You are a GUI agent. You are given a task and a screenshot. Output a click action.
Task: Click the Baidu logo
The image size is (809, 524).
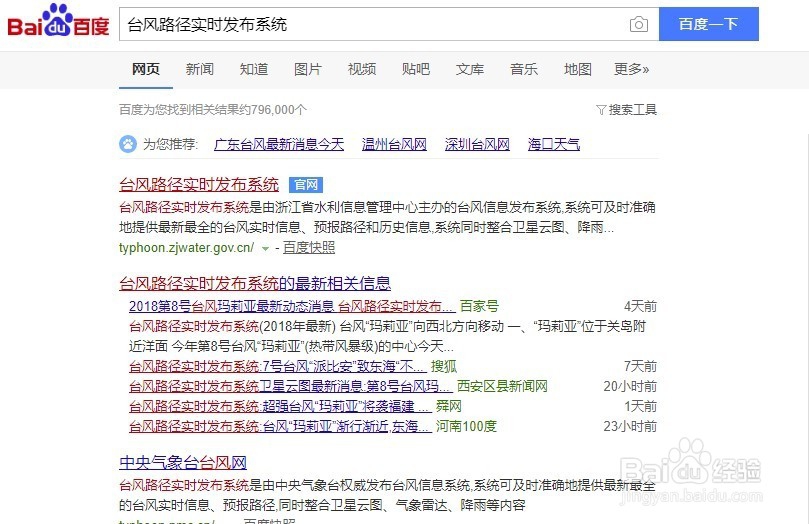coord(58,22)
